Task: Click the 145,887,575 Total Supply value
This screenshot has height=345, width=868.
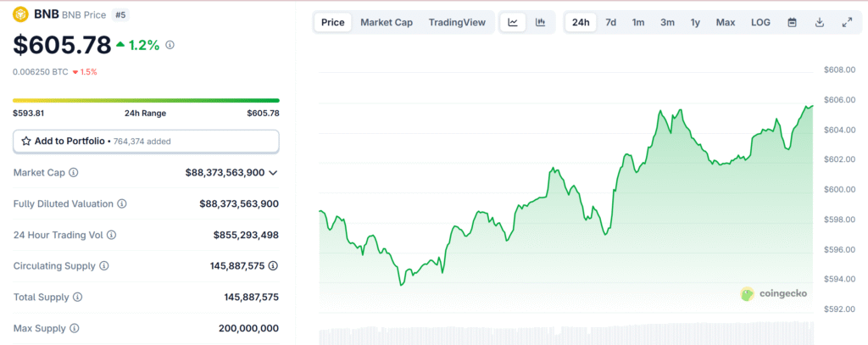Action: click(x=251, y=298)
